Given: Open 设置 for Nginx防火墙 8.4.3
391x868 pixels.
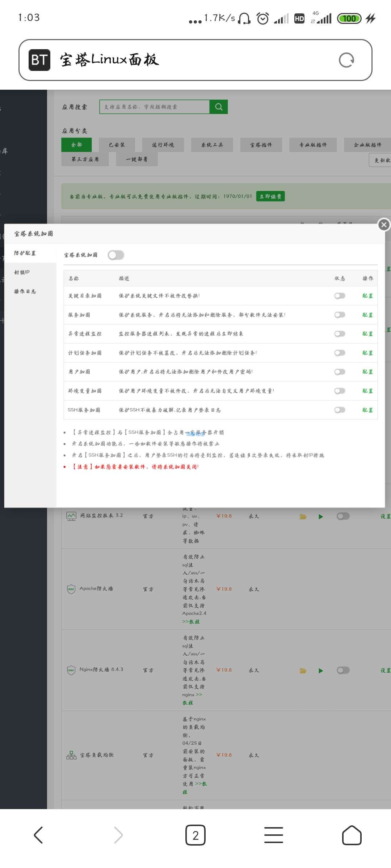Looking at the screenshot, I should coord(386,671).
